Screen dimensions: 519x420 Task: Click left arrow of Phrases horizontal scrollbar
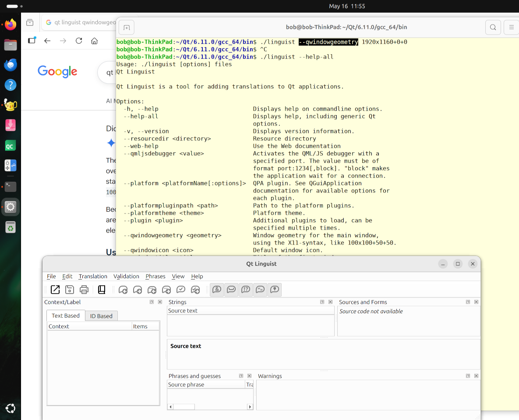(x=170, y=407)
